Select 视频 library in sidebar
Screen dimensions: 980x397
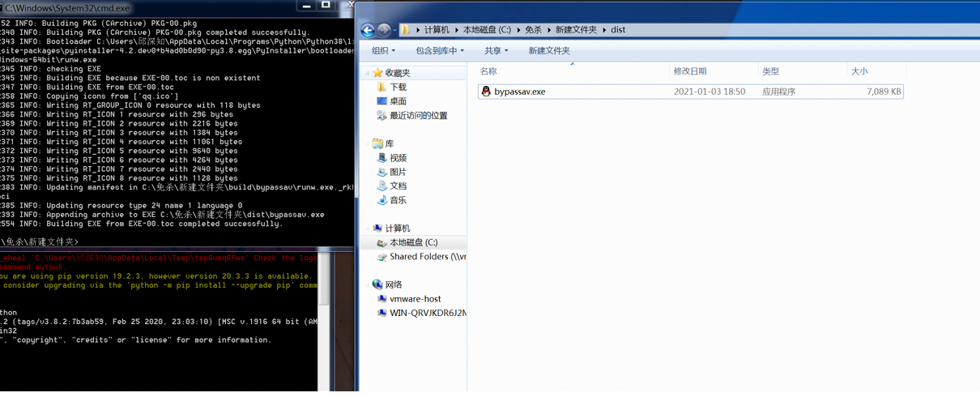(x=398, y=158)
